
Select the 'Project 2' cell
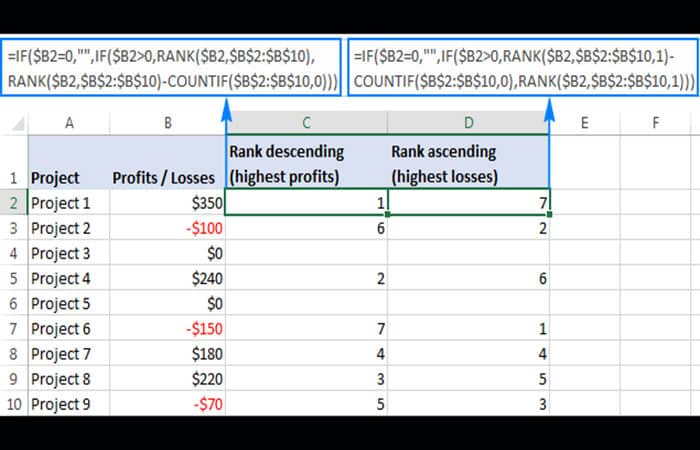coord(69,228)
